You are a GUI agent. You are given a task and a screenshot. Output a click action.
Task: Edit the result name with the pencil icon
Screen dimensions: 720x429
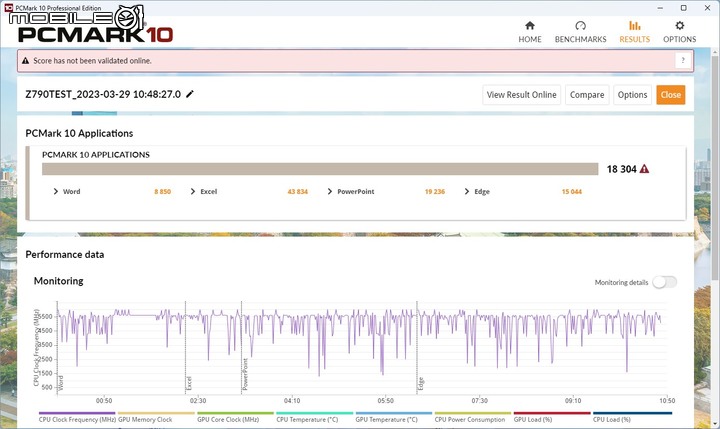point(190,94)
